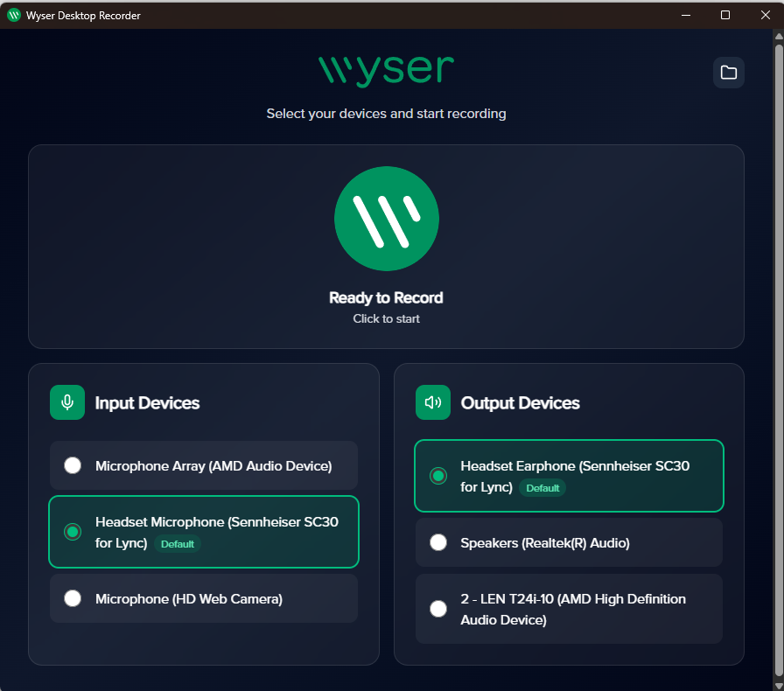Click the wyser logo at top

click(387, 71)
